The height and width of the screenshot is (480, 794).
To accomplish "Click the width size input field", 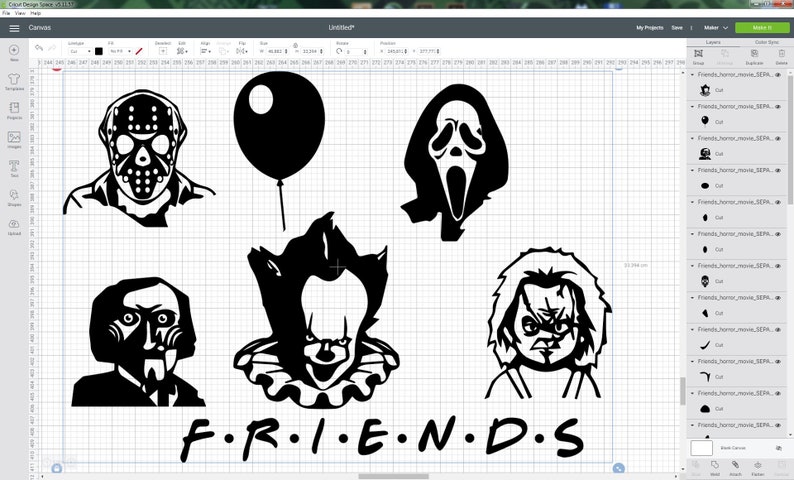I will [x=277, y=52].
